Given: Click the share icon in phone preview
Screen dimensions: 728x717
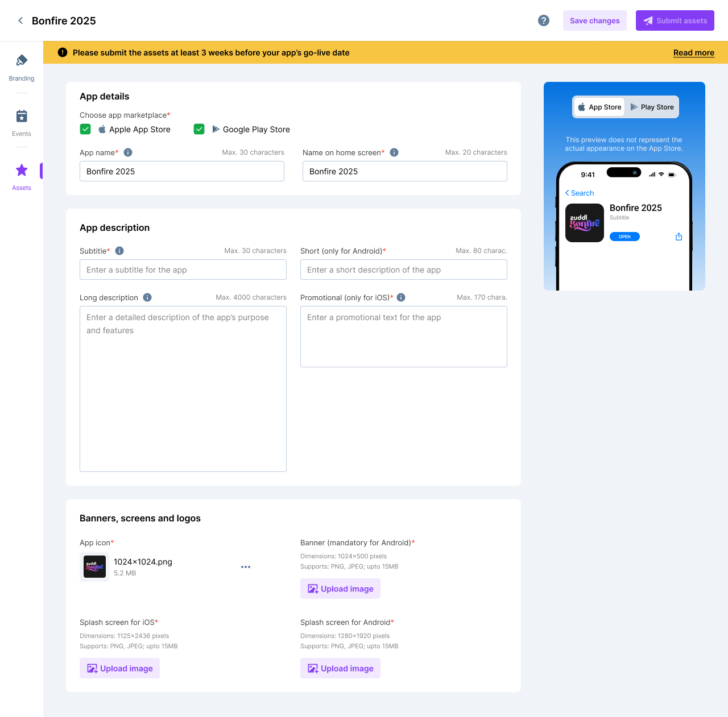Looking at the screenshot, I should pos(679,237).
